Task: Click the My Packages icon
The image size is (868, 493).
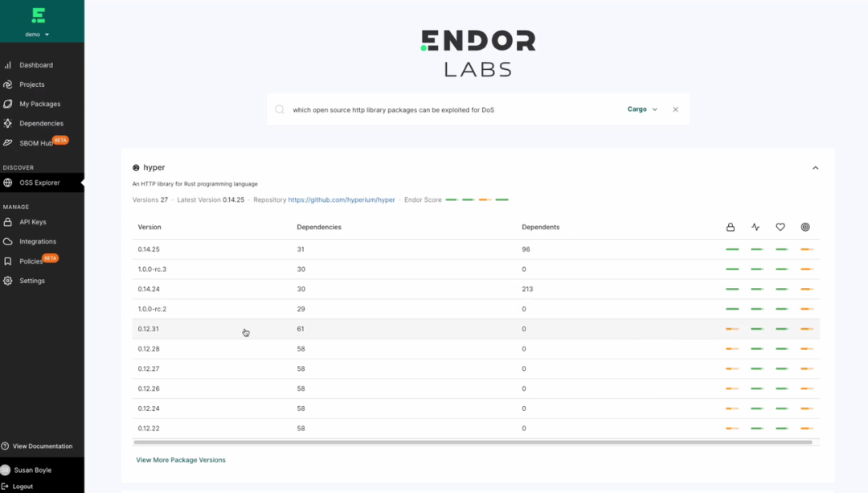Action: click(8, 104)
